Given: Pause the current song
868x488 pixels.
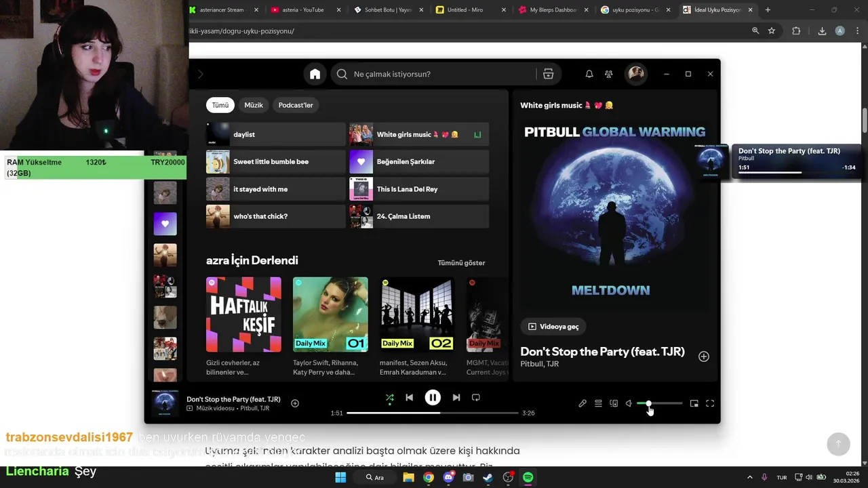Looking at the screenshot, I should (433, 398).
